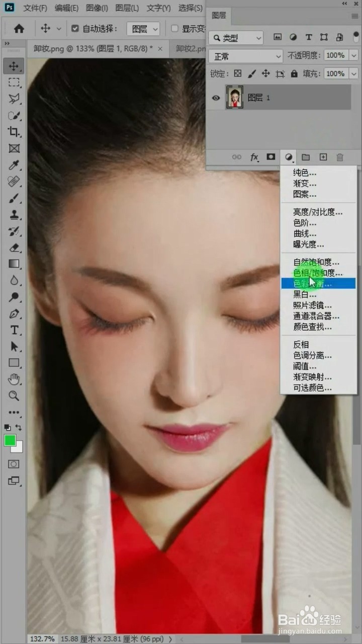
Task: Create a new layer
Action: click(x=323, y=157)
